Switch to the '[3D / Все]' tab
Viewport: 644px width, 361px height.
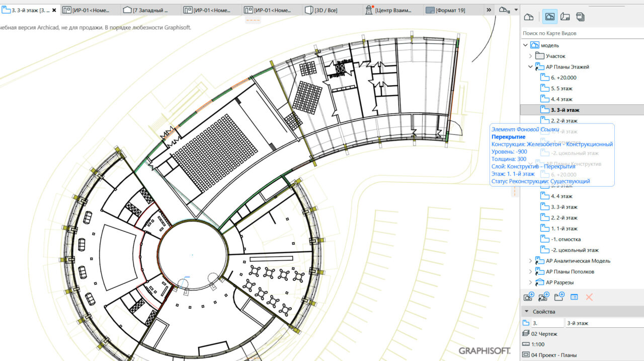point(326,10)
